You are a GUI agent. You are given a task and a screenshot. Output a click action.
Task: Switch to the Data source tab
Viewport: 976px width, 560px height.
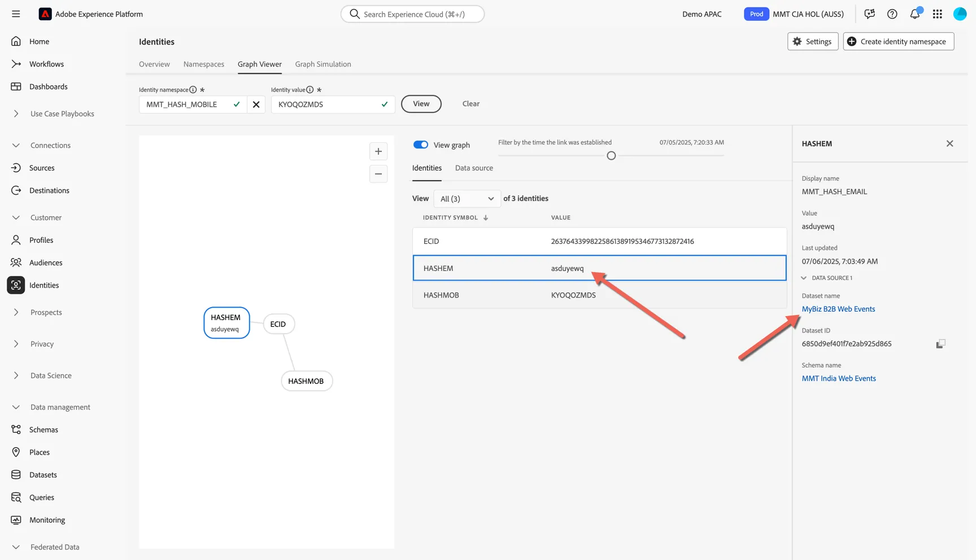474,168
